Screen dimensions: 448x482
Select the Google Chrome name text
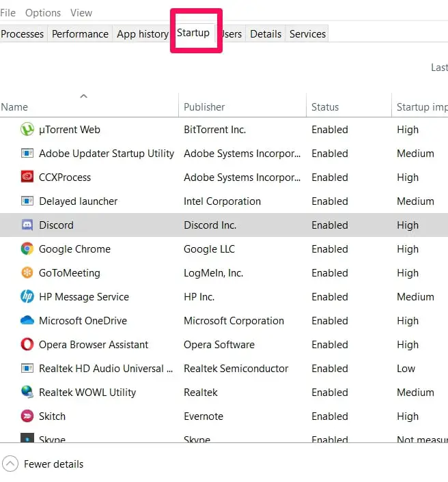click(74, 249)
